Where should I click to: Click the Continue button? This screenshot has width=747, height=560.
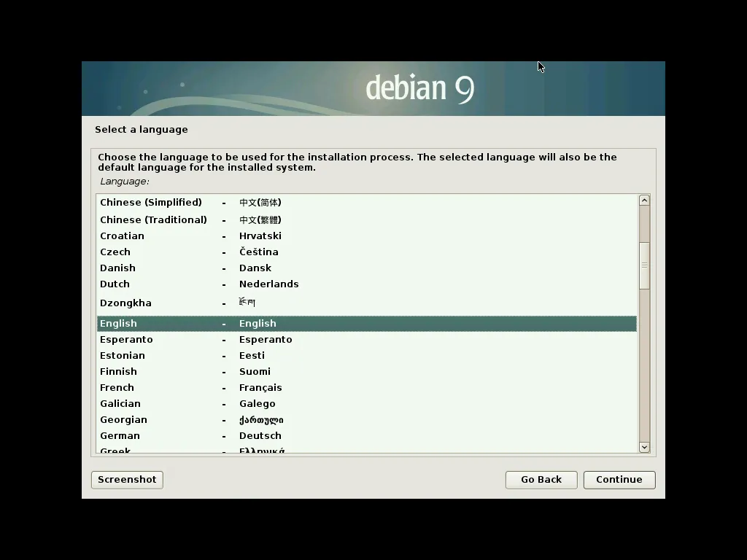pyautogui.click(x=619, y=480)
